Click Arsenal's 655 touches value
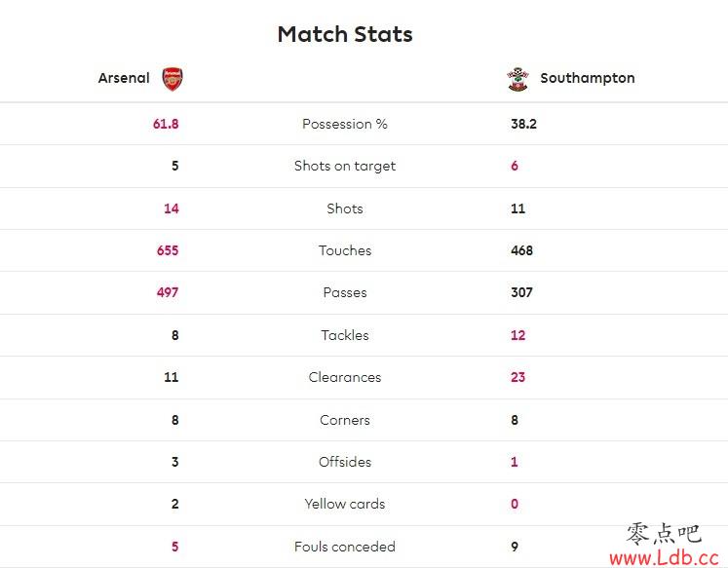Image resolution: width=728 pixels, height=568 pixels. click(168, 250)
